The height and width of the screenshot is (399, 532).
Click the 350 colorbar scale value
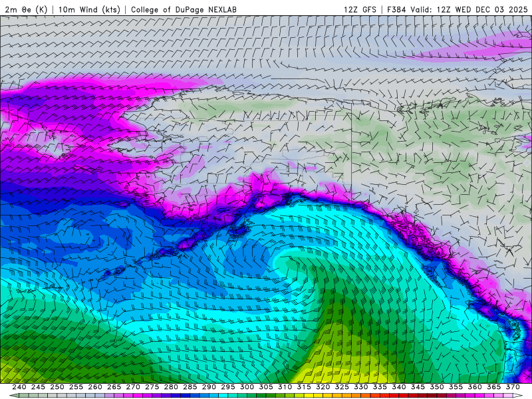[x=437, y=387]
